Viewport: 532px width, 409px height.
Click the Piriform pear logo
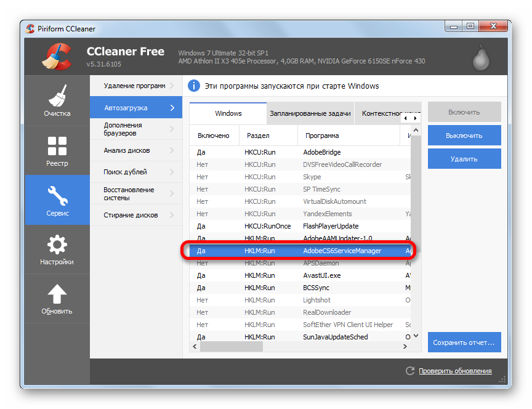pyautogui.click(x=481, y=58)
